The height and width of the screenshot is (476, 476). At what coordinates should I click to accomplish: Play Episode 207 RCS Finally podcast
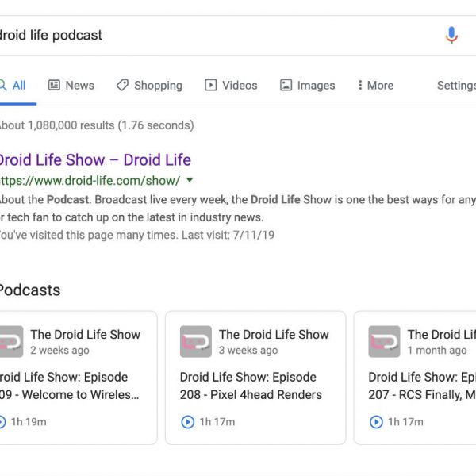tap(377, 422)
